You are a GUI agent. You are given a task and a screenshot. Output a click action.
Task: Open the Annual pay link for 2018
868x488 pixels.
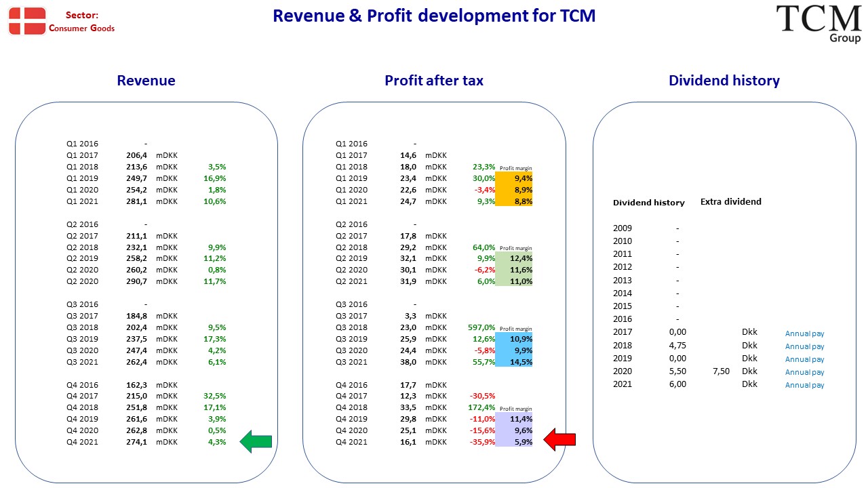805,346
